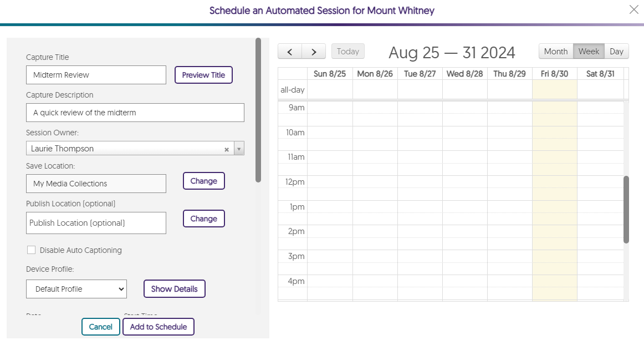Click Change next to Save Location
Screen dimensions: 644x340
point(203,181)
